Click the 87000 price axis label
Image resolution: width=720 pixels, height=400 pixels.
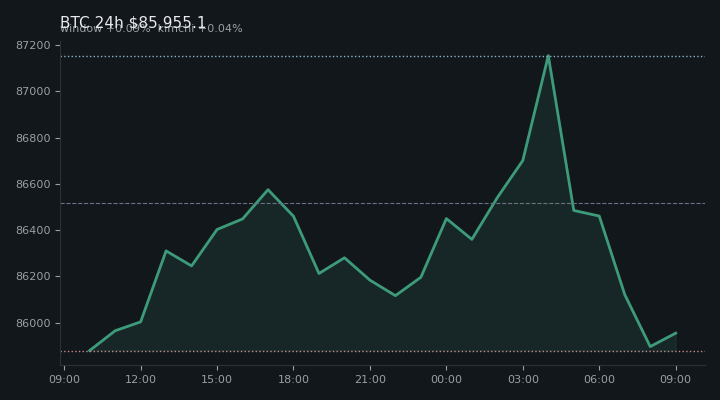point(33,91)
